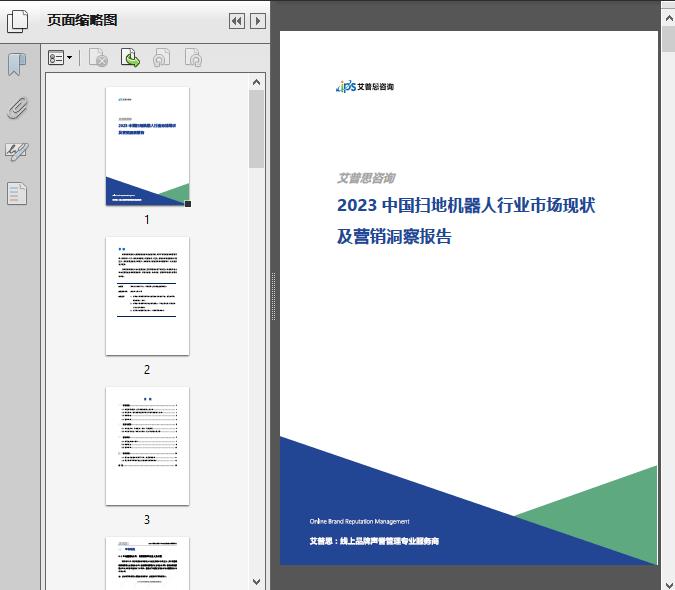Click the page number label 3
The image size is (675, 590).
pos(147,520)
